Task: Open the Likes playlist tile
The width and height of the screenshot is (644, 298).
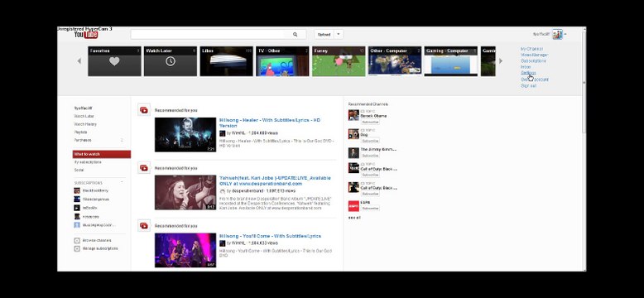Action: pyautogui.click(x=226, y=61)
